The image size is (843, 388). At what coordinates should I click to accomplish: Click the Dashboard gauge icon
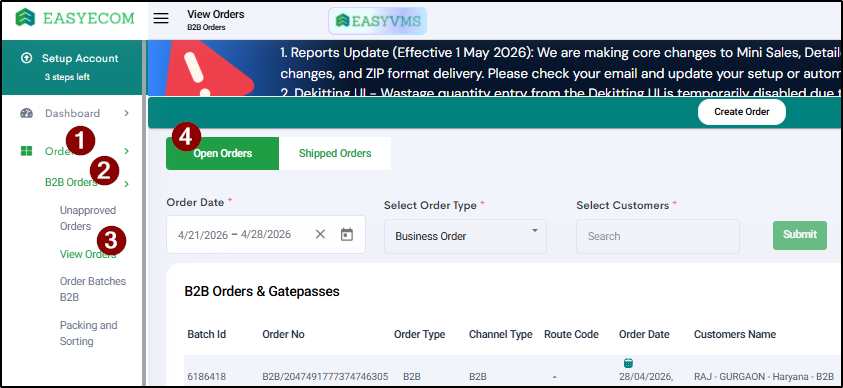(x=26, y=113)
